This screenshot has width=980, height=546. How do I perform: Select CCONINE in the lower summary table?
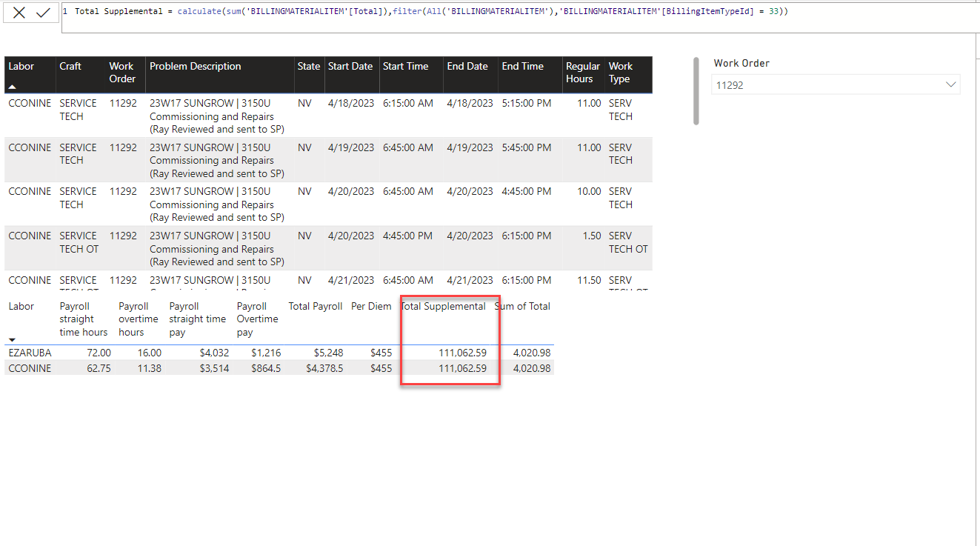[30, 368]
